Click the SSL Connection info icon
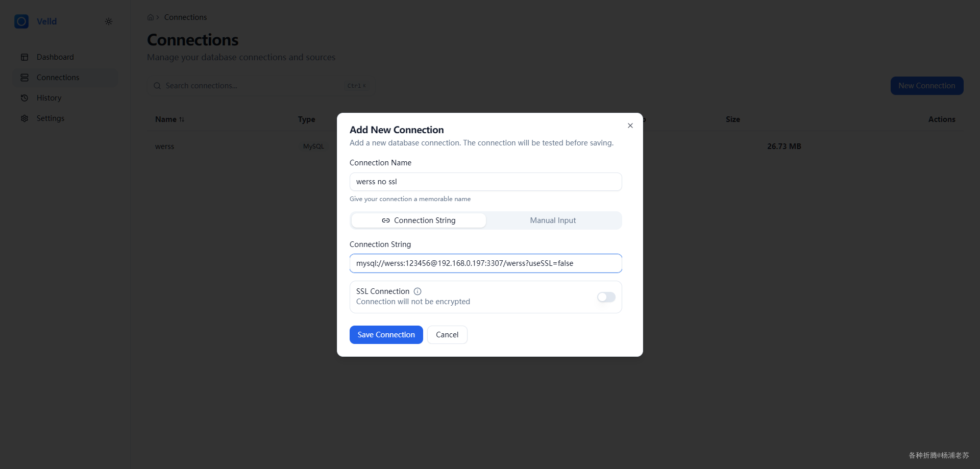Screen dimensions: 980x469 [x=418, y=291]
